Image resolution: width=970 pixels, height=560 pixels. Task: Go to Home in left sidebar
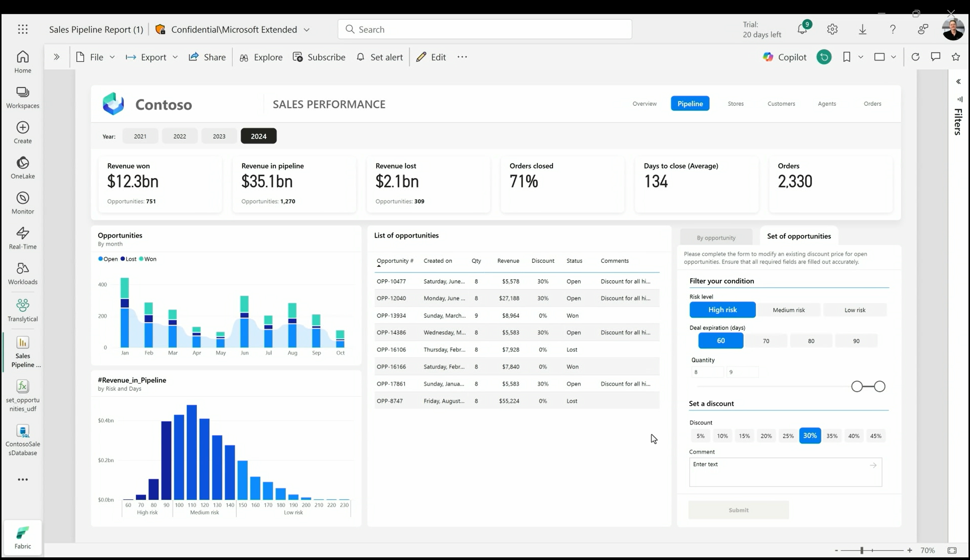tap(23, 62)
